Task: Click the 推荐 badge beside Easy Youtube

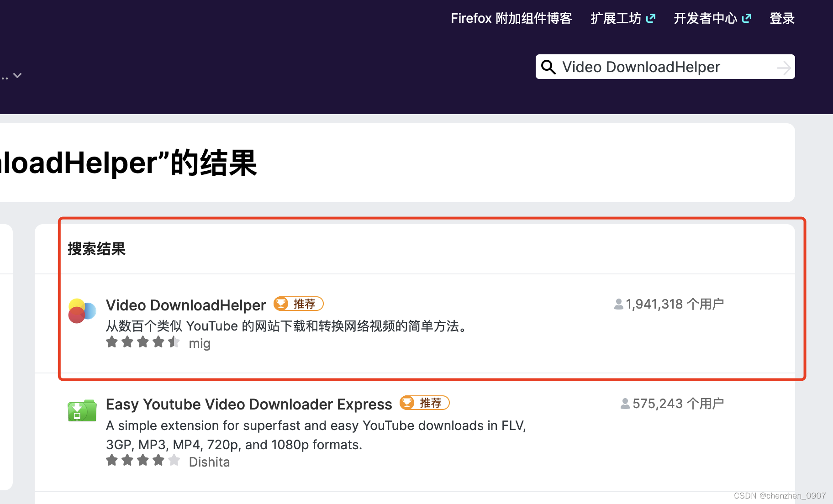Action: pos(425,403)
